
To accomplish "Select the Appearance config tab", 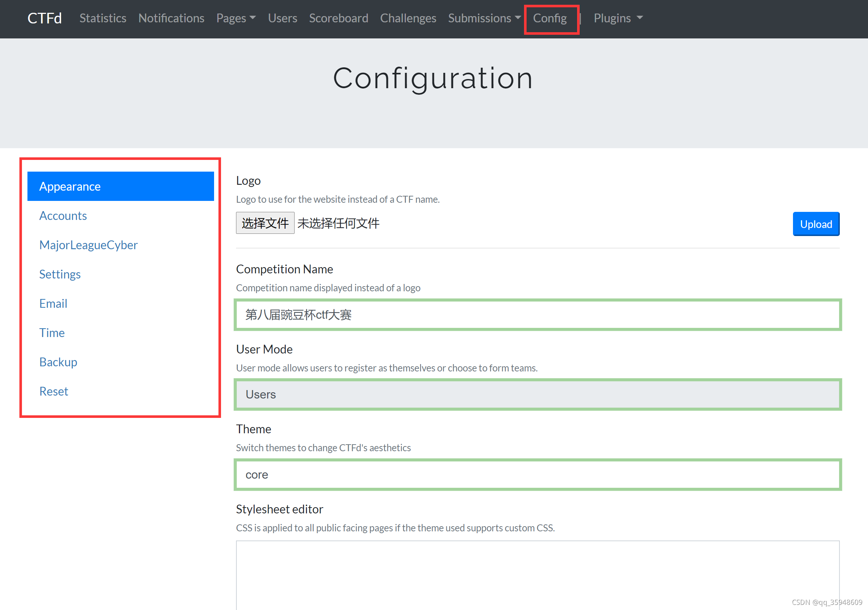I will point(121,186).
